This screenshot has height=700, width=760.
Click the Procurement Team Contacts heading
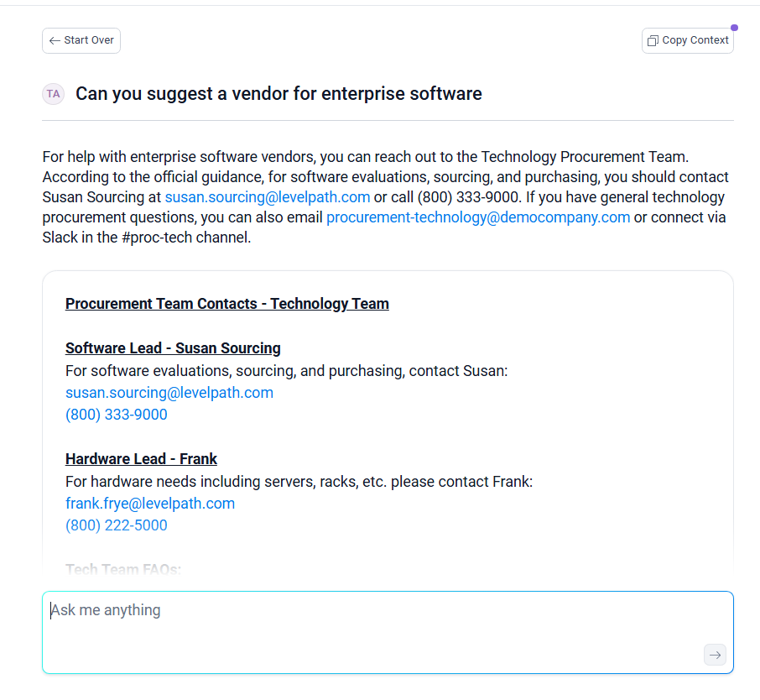[x=227, y=304]
